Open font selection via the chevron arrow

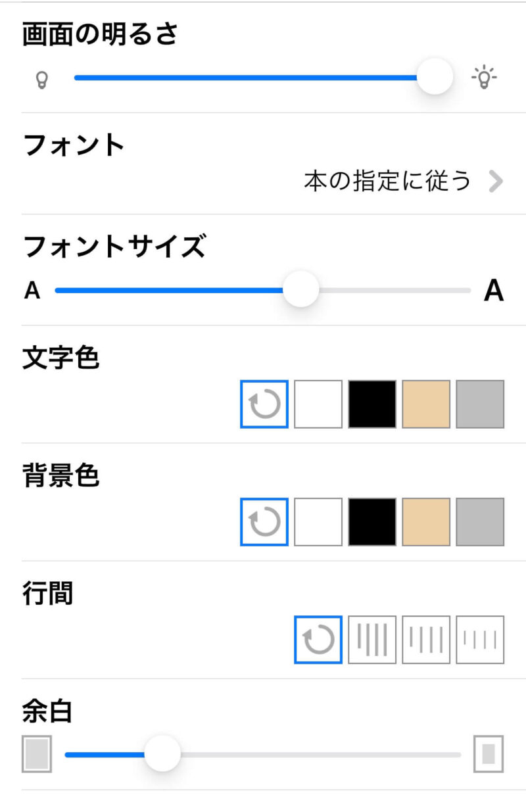[496, 181]
